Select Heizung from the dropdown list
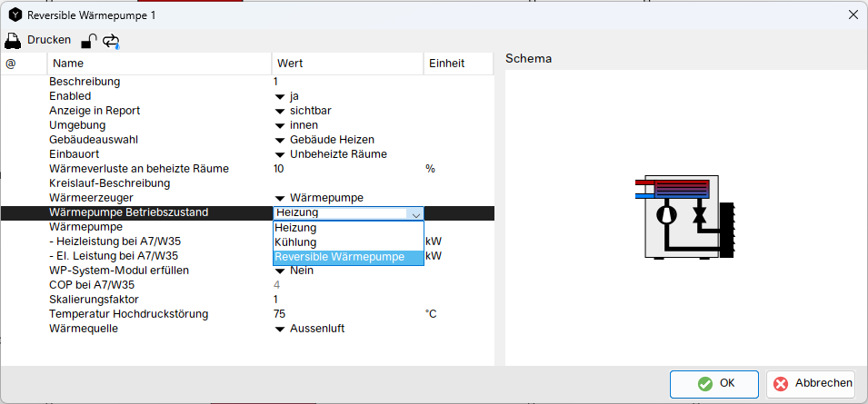Screen dimensions: 868x404 348,228
